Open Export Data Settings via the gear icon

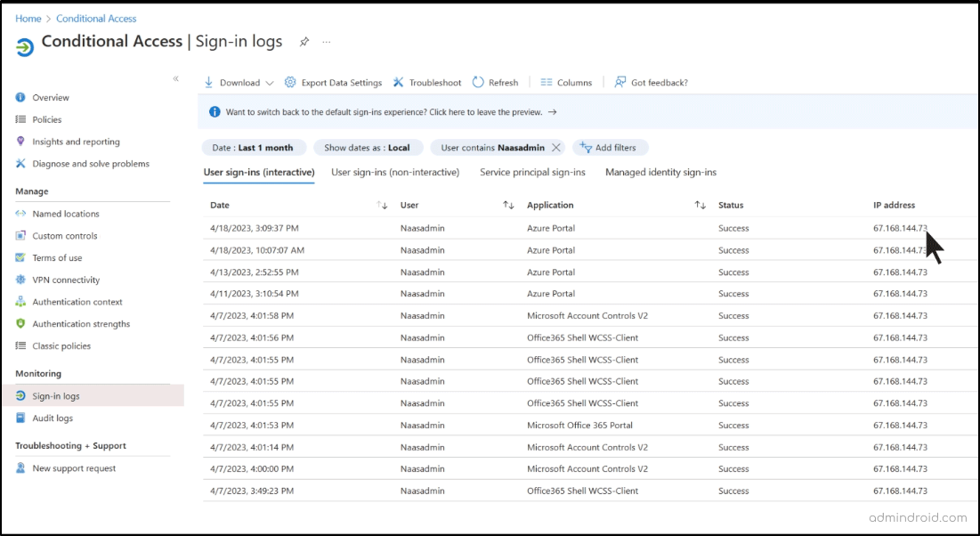(288, 82)
